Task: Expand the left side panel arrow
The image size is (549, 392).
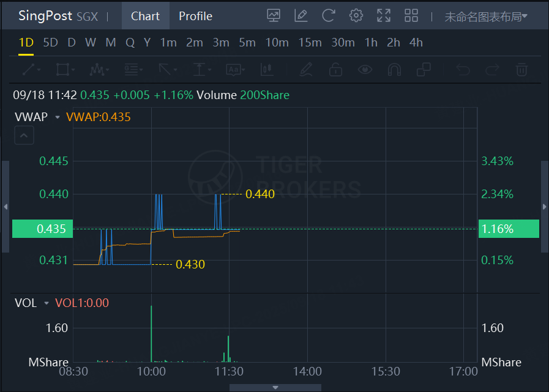Action: coord(6,207)
